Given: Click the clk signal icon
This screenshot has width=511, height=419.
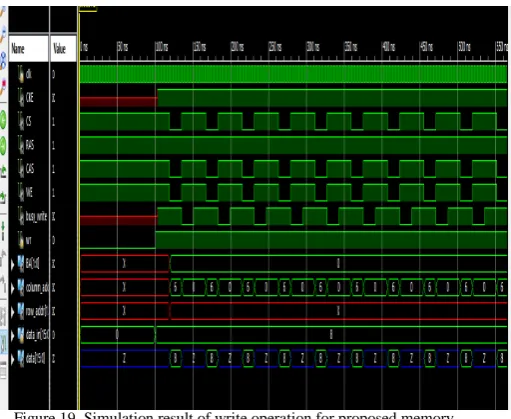Looking at the screenshot, I should click(x=21, y=74).
